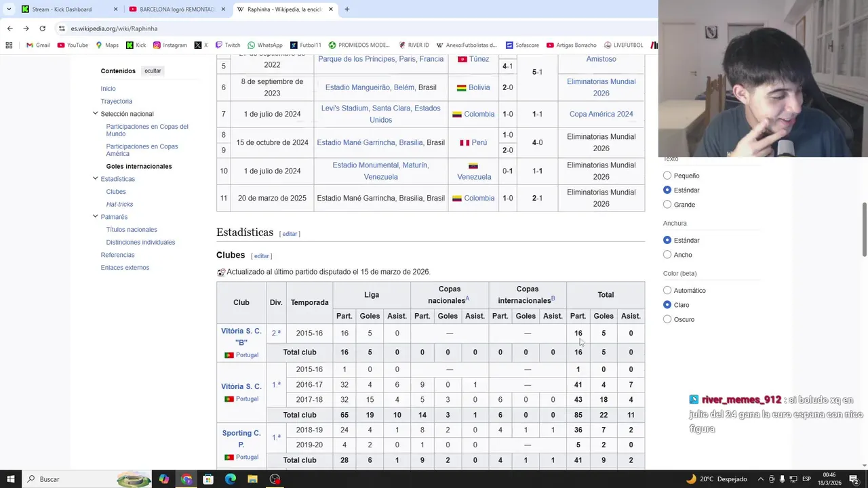Close the Kick Dashboard tab
The image size is (868, 488).
click(x=115, y=9)
